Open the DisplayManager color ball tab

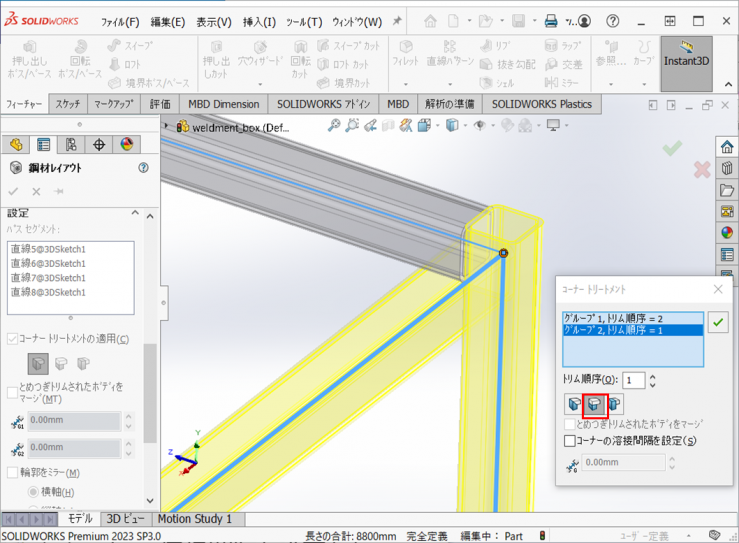point(126,145)
